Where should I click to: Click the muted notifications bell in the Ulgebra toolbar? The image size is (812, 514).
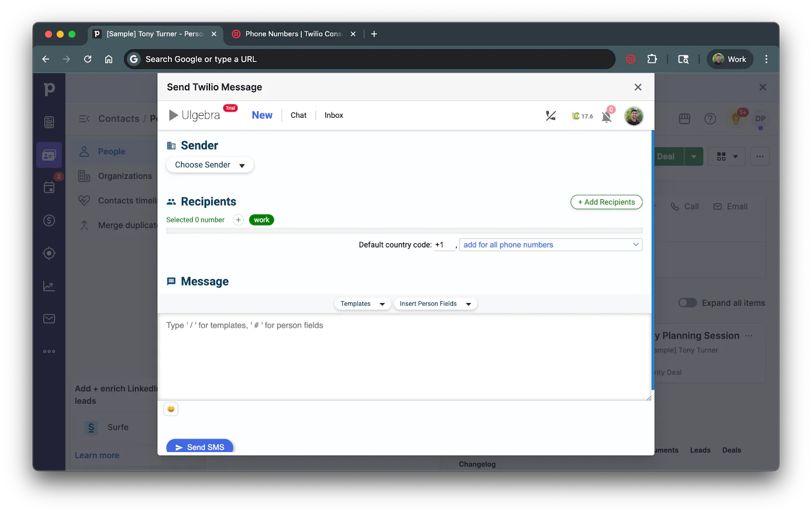coord(606,117)
